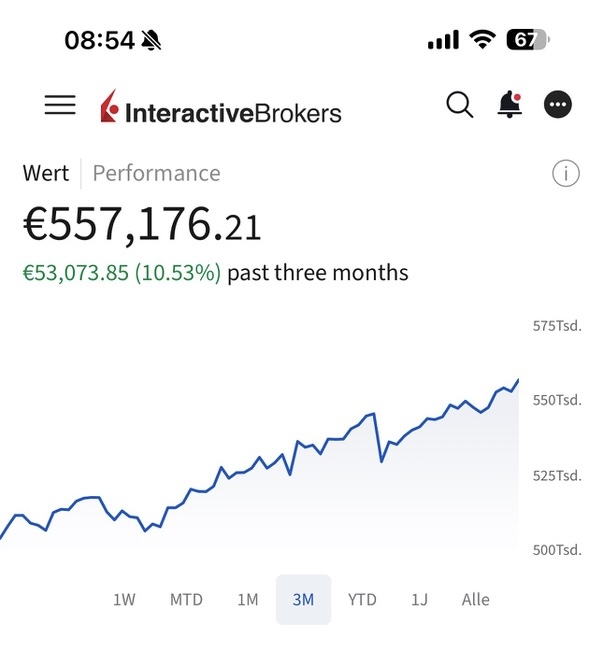Tap the Interactive Brokers logo
This screenshot has height=654, width=602.
point(221,108)
